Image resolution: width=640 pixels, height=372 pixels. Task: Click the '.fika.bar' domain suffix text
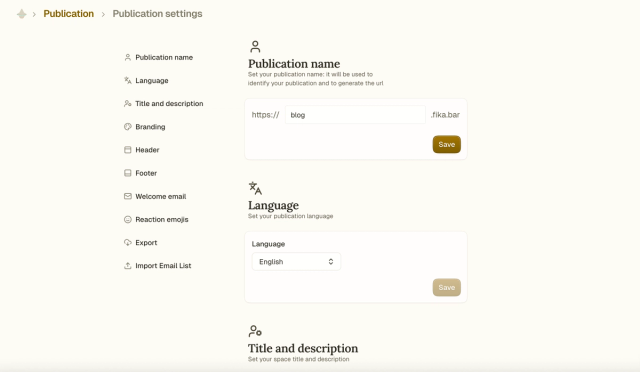point(445,115)
